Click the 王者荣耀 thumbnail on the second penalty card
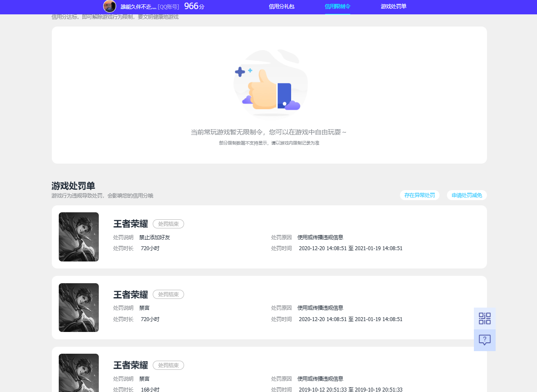The width and height of the screenshot is (537, 392). (79, 307)
